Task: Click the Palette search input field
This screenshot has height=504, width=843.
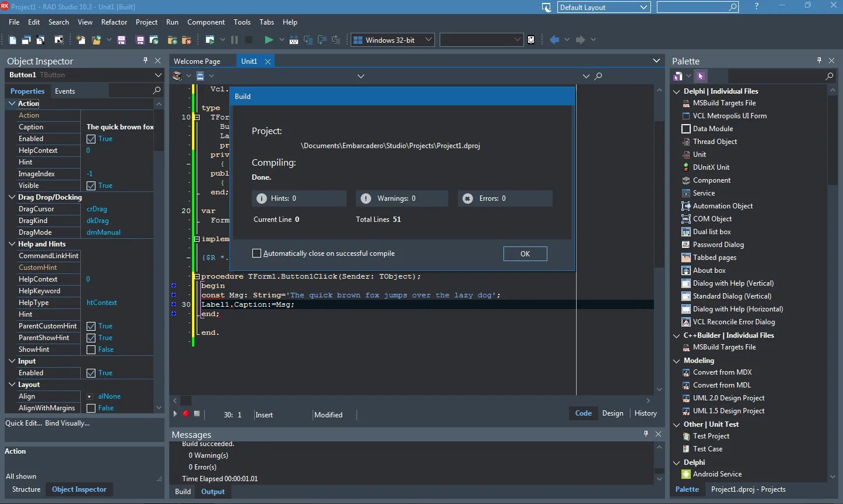Action: (x=775, y=76)
